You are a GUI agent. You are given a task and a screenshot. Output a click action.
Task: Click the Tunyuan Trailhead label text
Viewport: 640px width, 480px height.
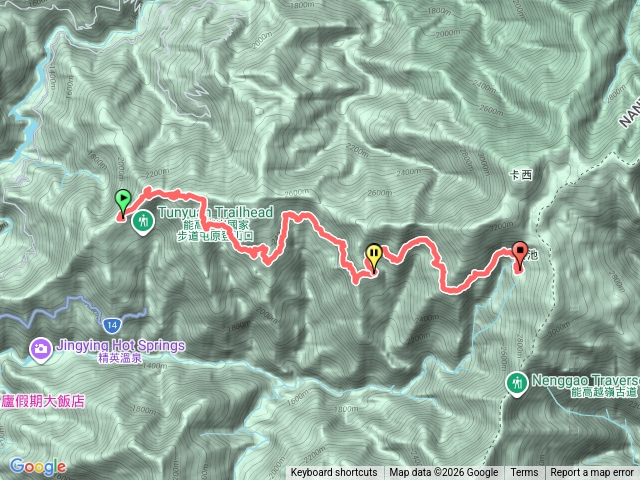click(216, 212)
